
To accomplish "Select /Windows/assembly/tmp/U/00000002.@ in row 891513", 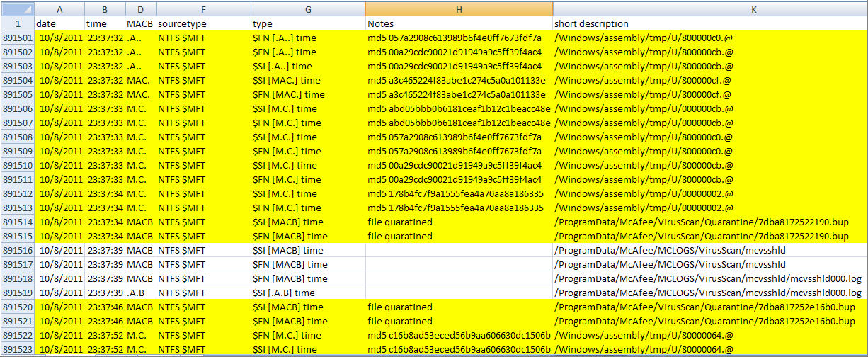I will click(x=709, y=208).
